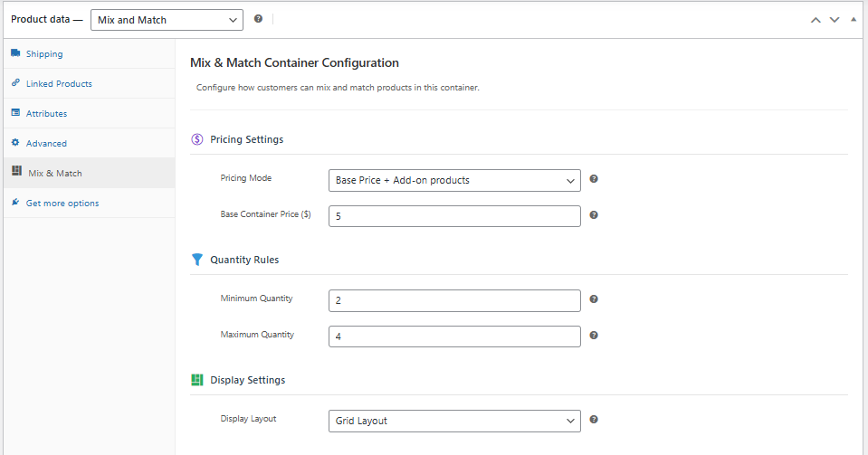Click the Pricing Settings dollar icon
This screenshot has height=455, width=868.
point(197,139)
